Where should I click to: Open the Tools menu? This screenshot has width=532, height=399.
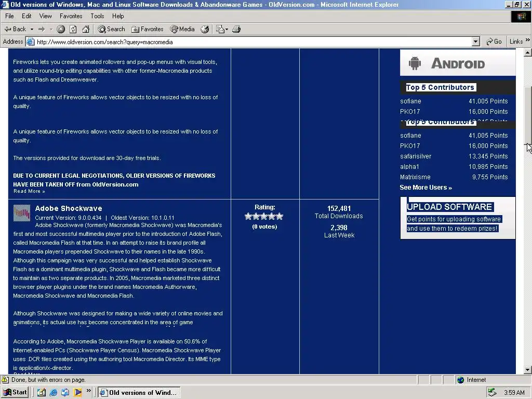[97, 16]
